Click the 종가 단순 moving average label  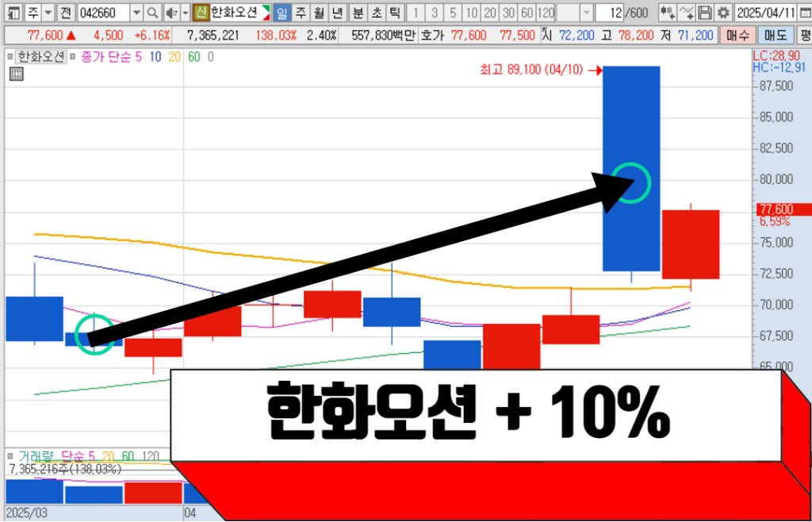[106, 56]
